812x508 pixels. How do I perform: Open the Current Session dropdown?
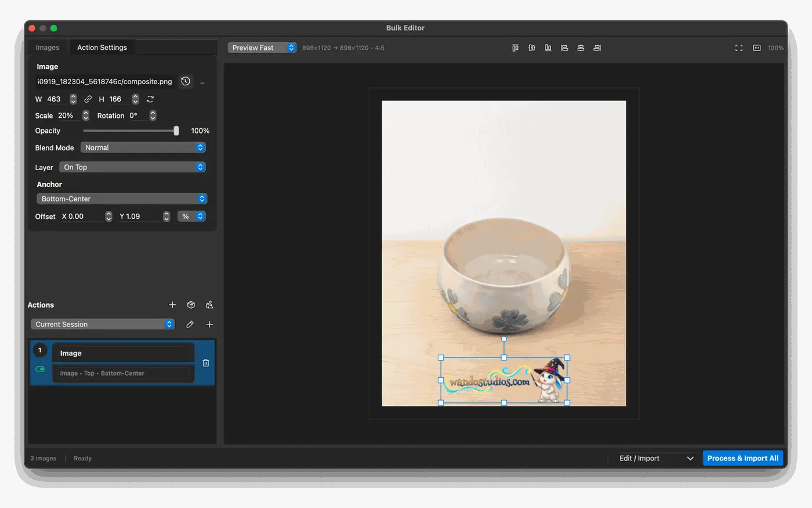click(x=103, y=325)
